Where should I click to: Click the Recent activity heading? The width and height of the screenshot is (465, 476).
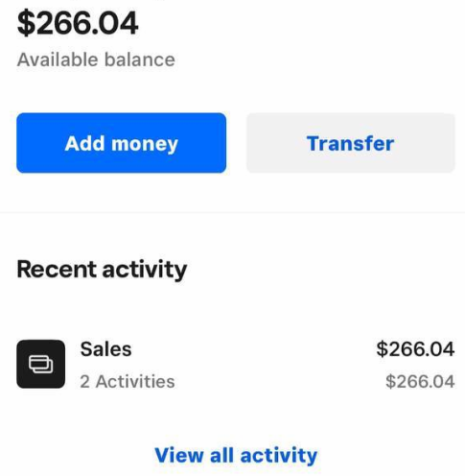[102, 270]
